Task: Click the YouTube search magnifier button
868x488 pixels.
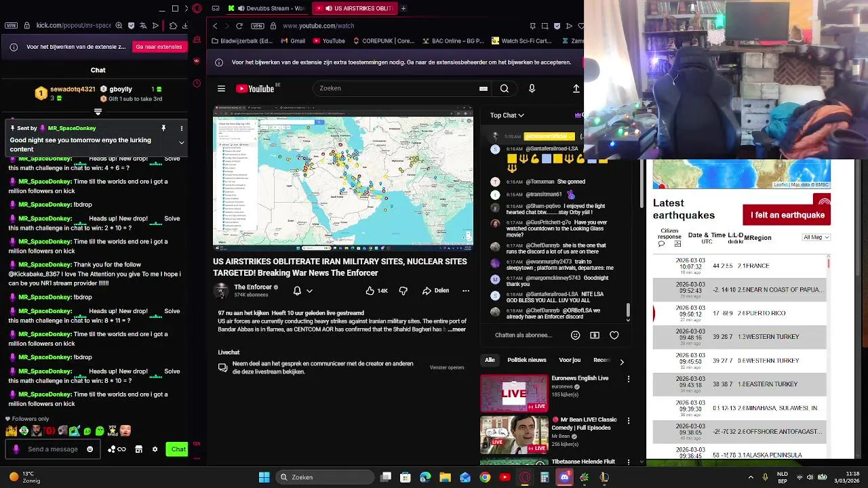Action: click(505, 89)
